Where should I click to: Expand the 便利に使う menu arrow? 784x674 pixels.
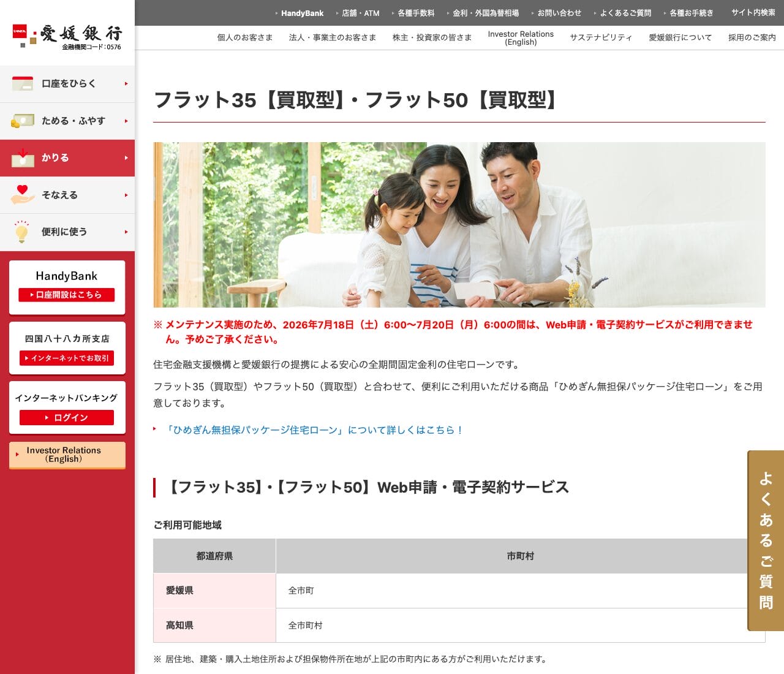tap(126, 232)
